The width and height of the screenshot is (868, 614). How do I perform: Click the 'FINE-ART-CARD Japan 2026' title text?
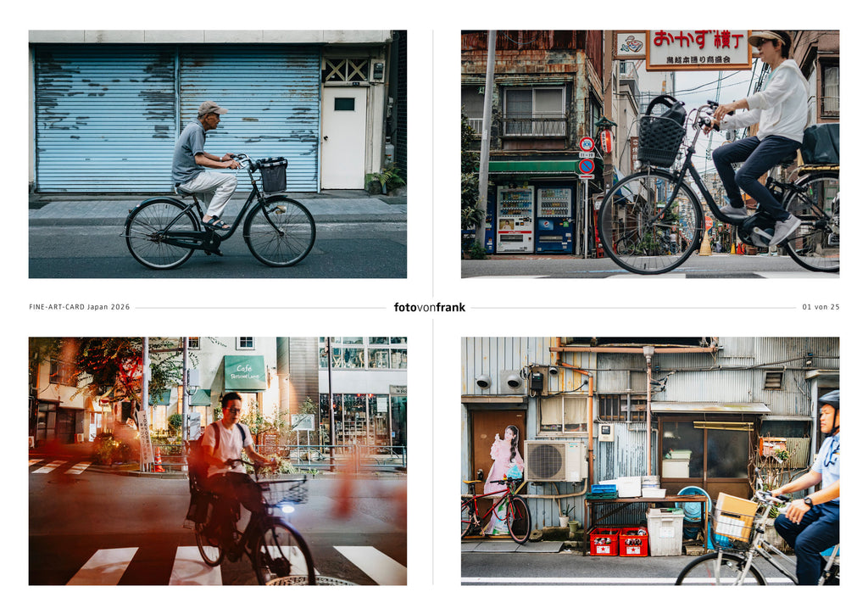[x=80, y=307]
